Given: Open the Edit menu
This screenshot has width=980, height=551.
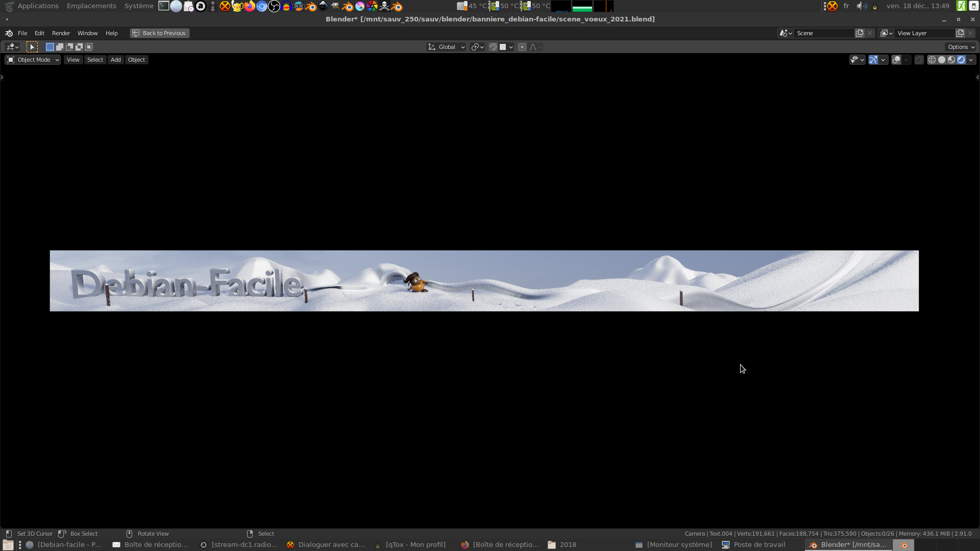Looking at the screenshot, I should (39, 33).
